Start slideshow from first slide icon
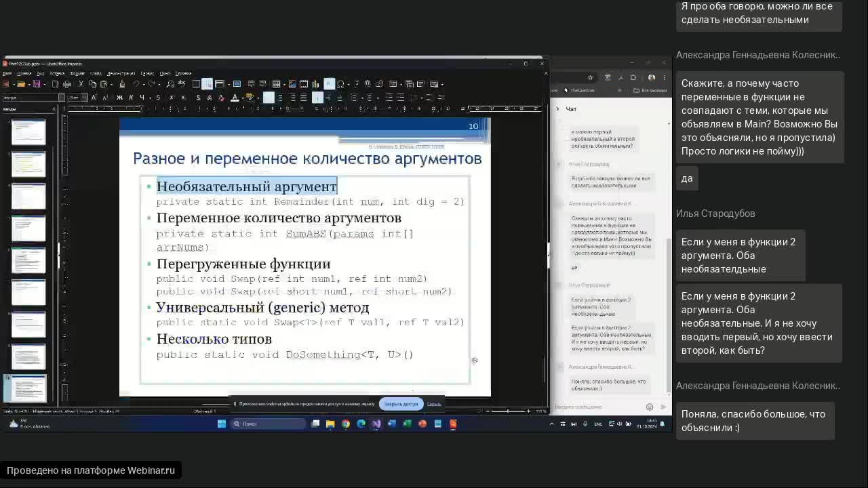Screen dimensions: 868x488 click(237, 84)
